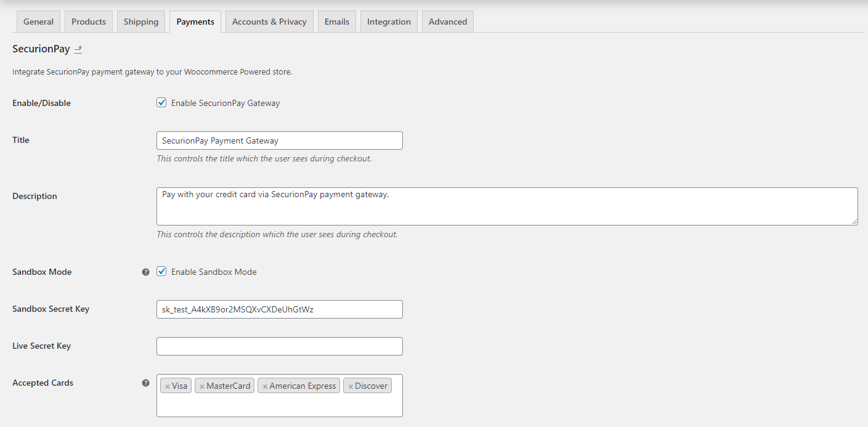Click the Sandbox Secret Key label
This screenshot has height=427, width=868.
[x=51, y=309]
